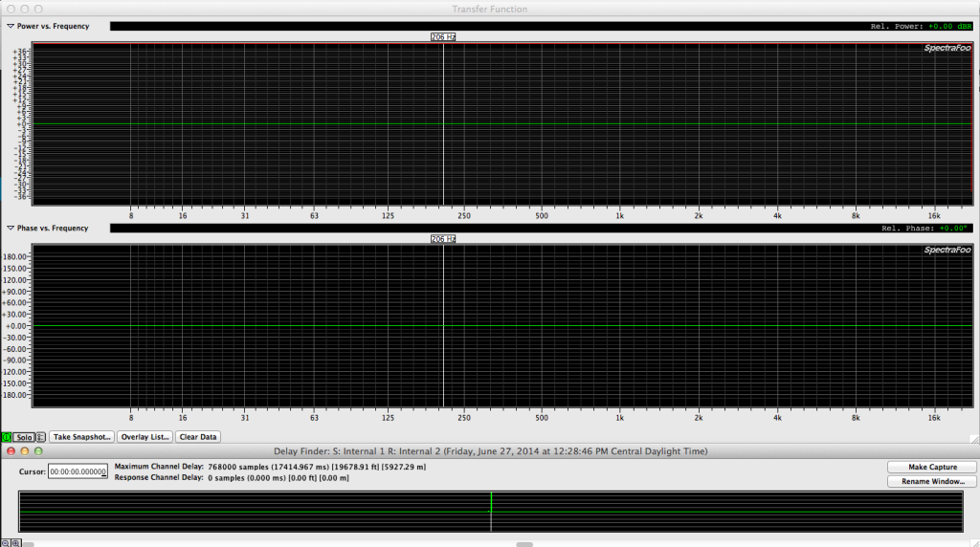Close the Delay Finder window

click(11, 450)
